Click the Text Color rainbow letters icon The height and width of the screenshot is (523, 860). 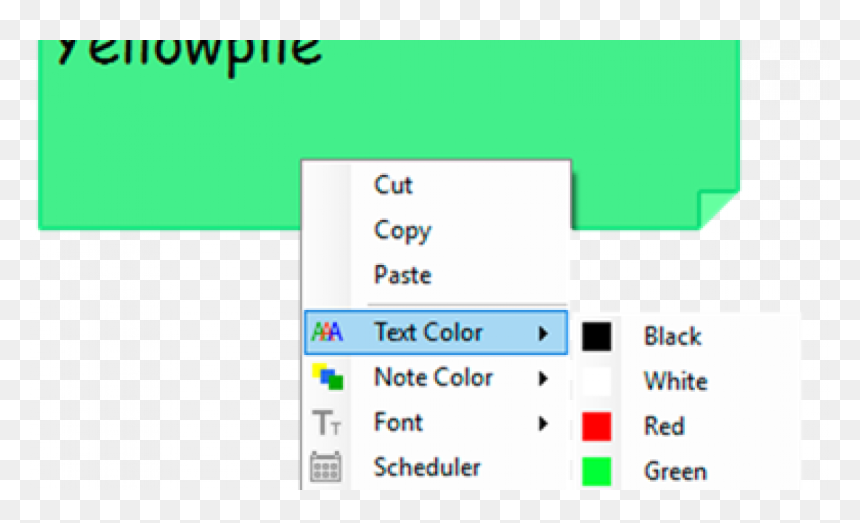[327, 332]
